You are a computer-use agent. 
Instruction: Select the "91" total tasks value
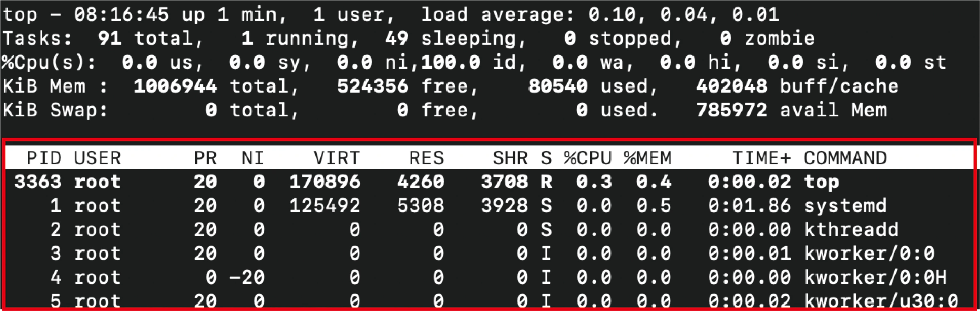[110, 39]
